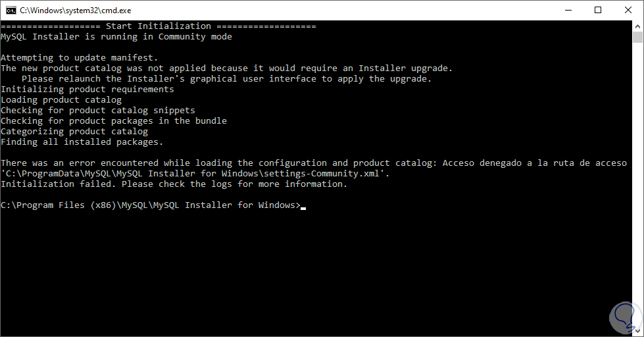
Task: Click the scrollbar down arrow
Action: tap(638, 331)
